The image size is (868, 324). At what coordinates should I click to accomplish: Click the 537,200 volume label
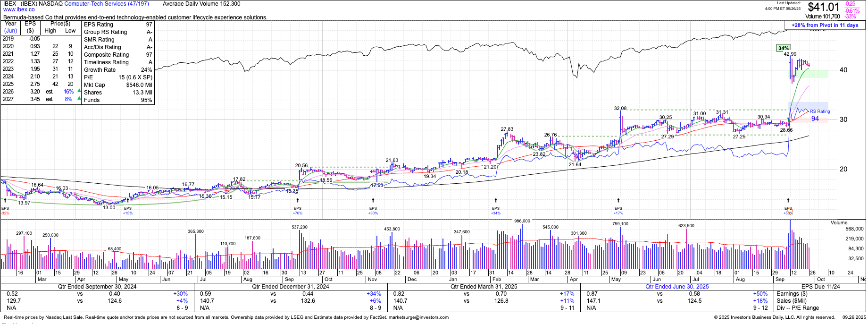click(x=300, y=227)
